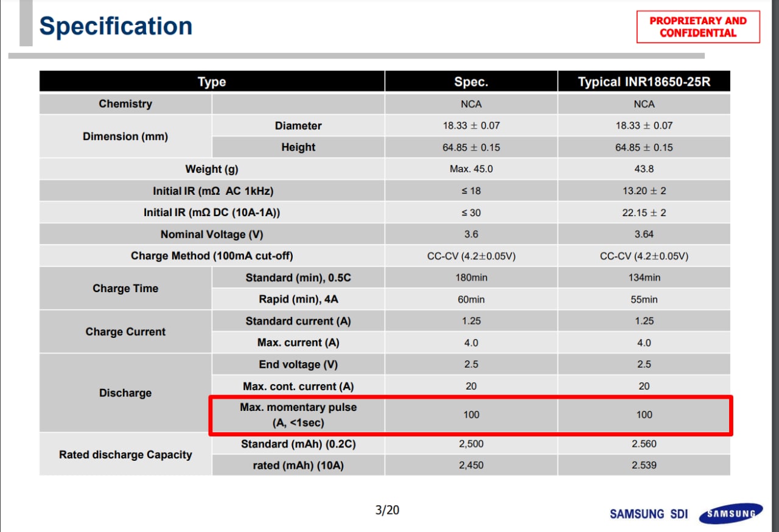The height and width of the screenshot is (532, 779).
Task: Click the Initial IR DC (10A-1A) label
Action: coord(212,212)
